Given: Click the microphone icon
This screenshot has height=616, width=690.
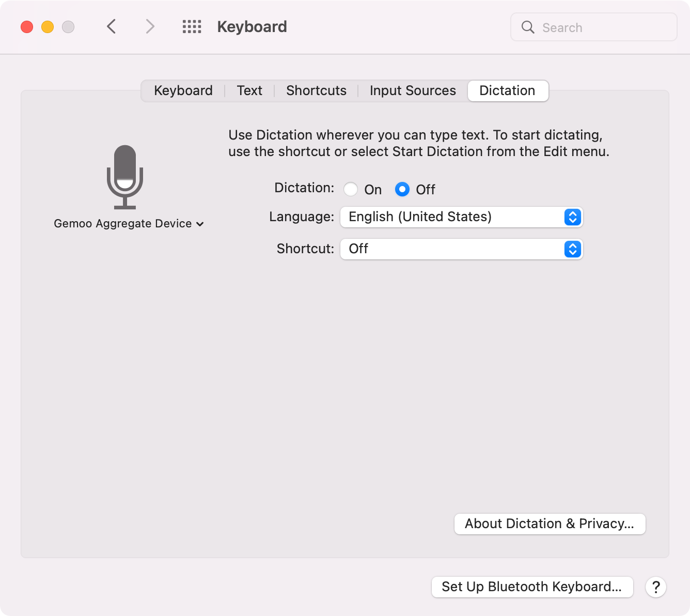Looking at the screenshot, I should click(x=126, y=176).
